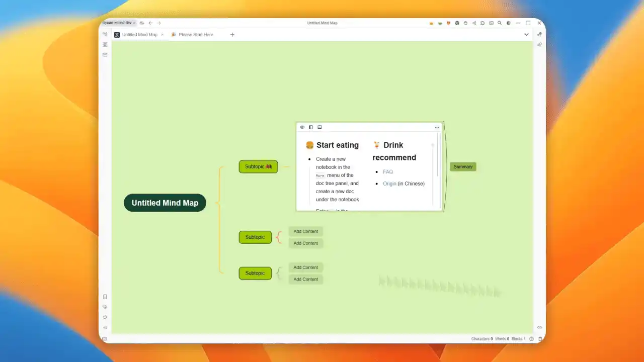Select the Subtopic node with leaf emoji
Viewport: 644px width, 362px height.
tap(258, 166)
